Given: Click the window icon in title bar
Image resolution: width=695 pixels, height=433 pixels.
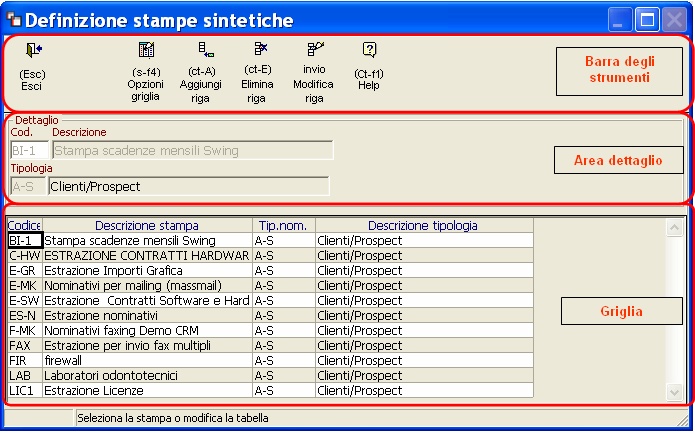Looking at the screenshot, I should point(14,20).
